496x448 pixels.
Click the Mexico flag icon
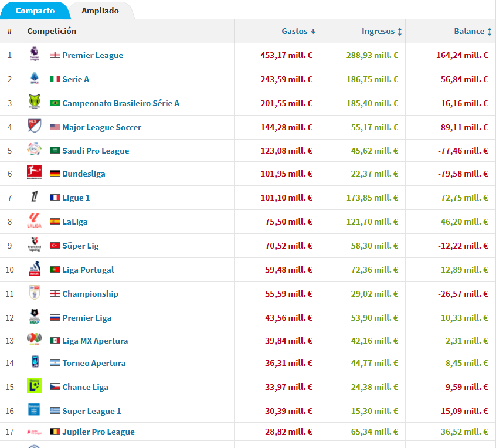pos(55,341)
